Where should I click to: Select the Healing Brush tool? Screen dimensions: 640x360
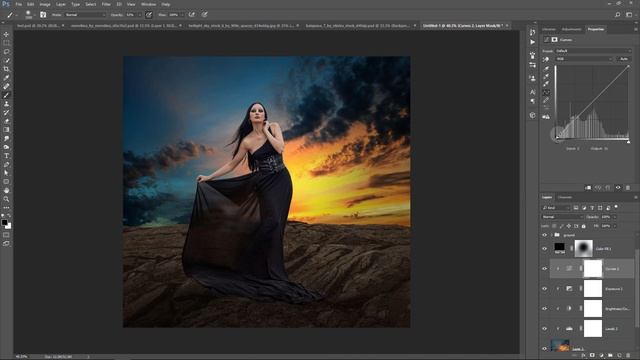tap(6, 86)
